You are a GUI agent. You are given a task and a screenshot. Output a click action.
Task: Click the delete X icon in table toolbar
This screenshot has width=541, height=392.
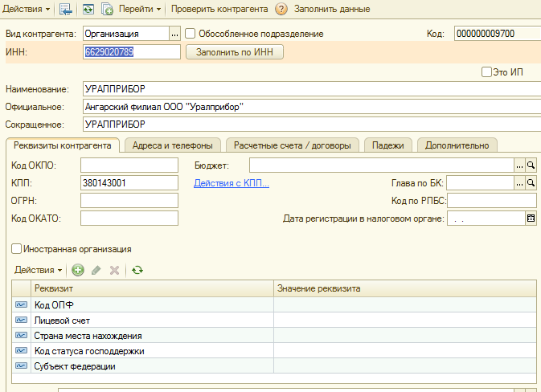pyautogui.click(x=114, y=270)
